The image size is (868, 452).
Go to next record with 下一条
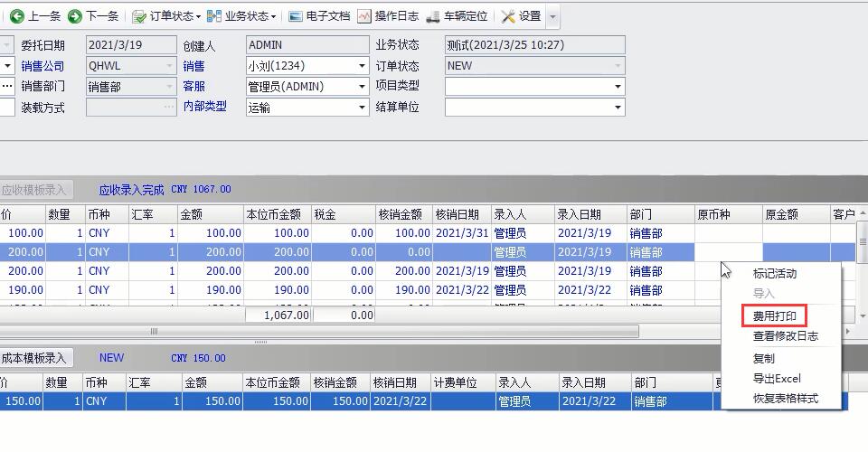[x=93, y=16]
